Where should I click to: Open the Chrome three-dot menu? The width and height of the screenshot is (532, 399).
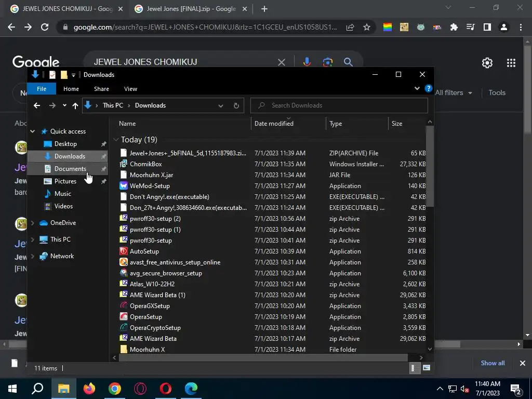point(521,27)
